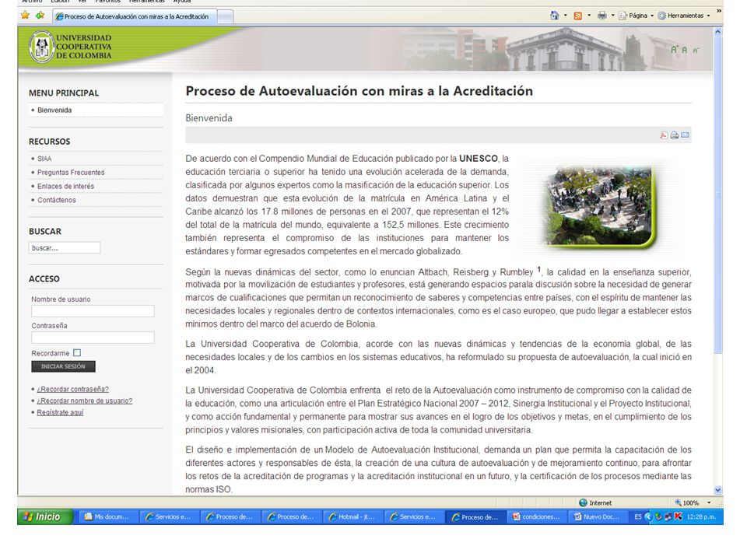
Task: Open the Print dropdown arrow
Action: 612,16
